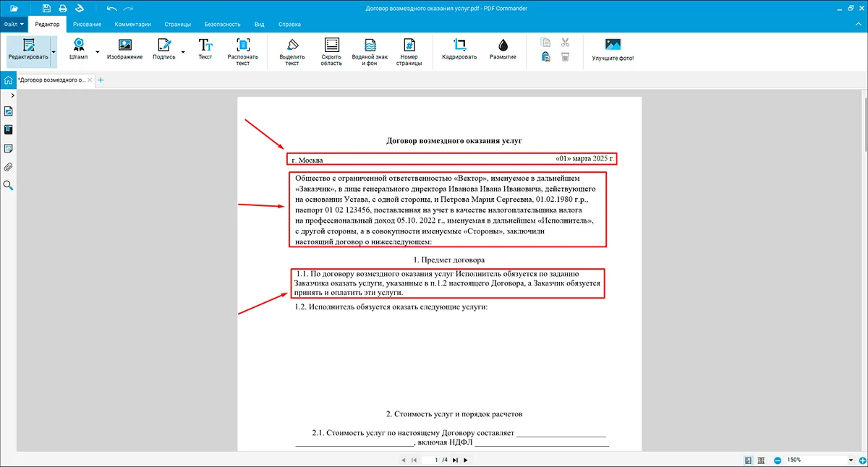
Task: Open the search magnifier panel
Action: [x=9, y=186]
